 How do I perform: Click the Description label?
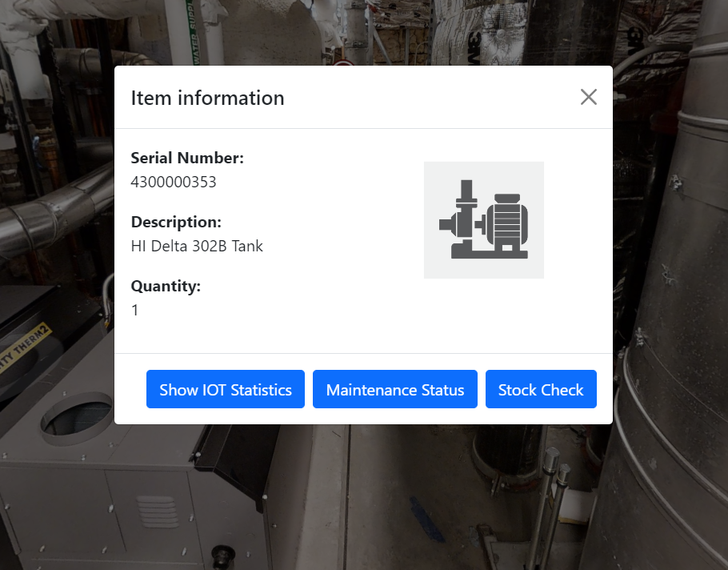tap(176, 223)
